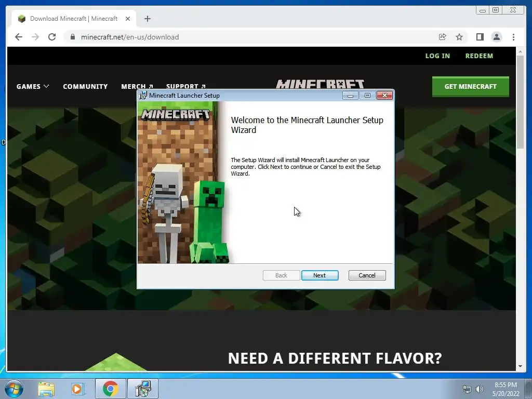Select the Download Minecraft browser tab

(x=74, y=19)
